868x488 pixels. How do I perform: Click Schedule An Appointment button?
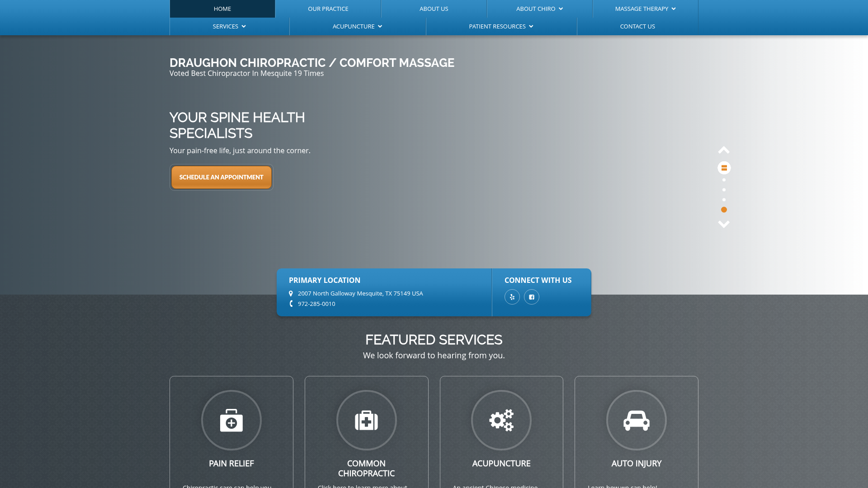221,177
